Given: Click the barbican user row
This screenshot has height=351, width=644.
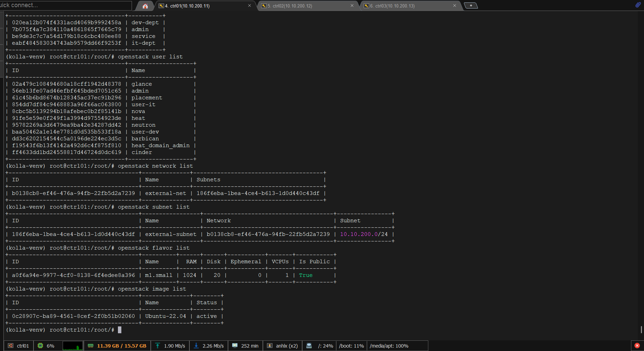Looking at the screenshot, I should 101,139.
